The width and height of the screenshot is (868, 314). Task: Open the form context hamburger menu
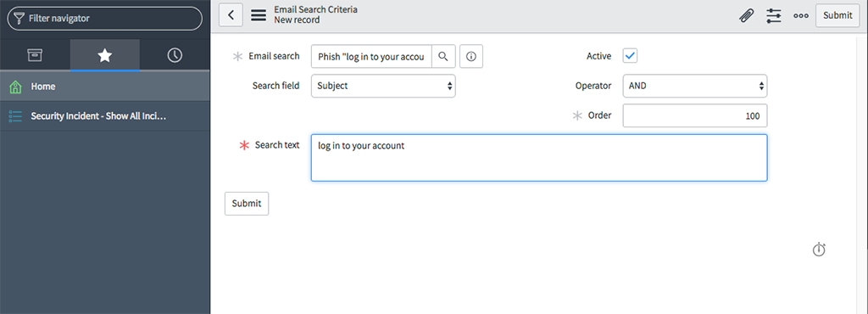pyautogui.click(x=259, y=15)
